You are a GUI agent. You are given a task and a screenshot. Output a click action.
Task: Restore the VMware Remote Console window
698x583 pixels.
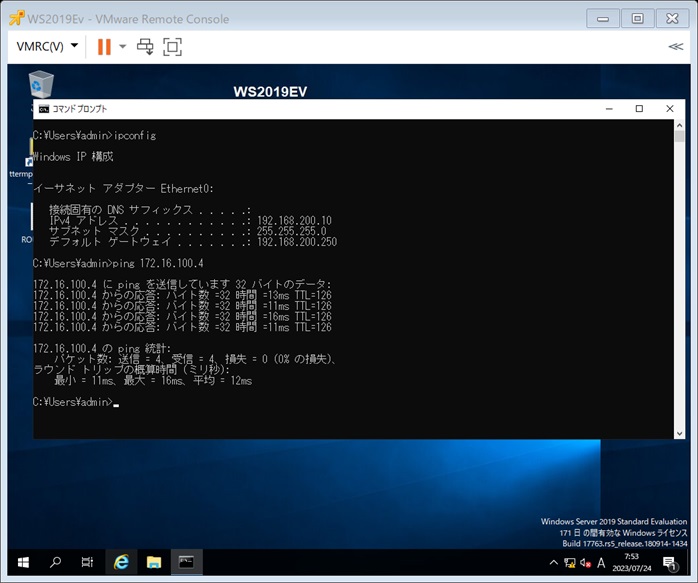pyautogui.click(x=637, y=19)
